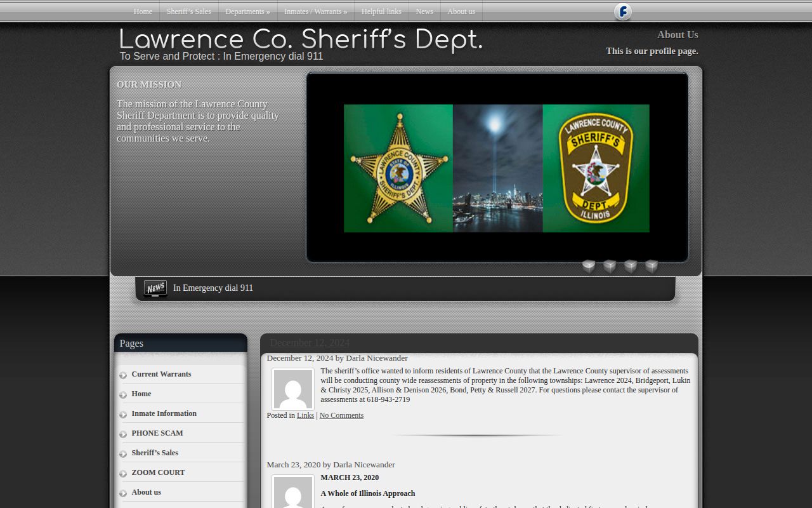Click the News monitor icon

point(155,288)
